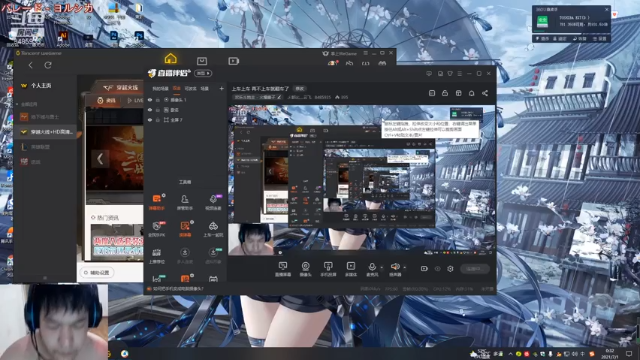Switch to the fourth scene tab
This screenshot has height=360, width=640.
click(204, 89)
